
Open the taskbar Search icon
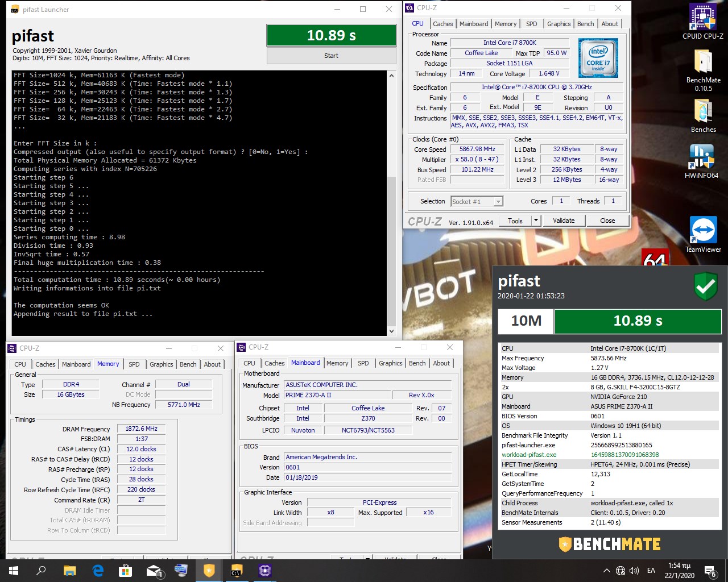pos(41,571)
